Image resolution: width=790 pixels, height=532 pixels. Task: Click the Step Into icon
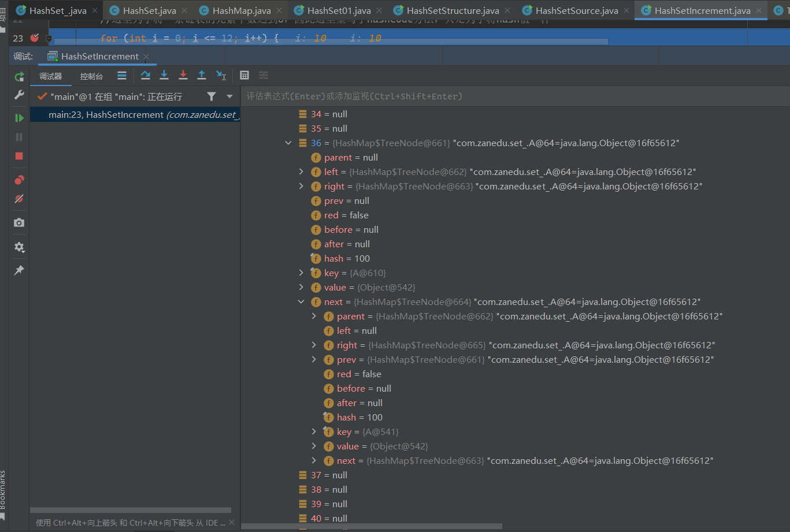[164, 75]
